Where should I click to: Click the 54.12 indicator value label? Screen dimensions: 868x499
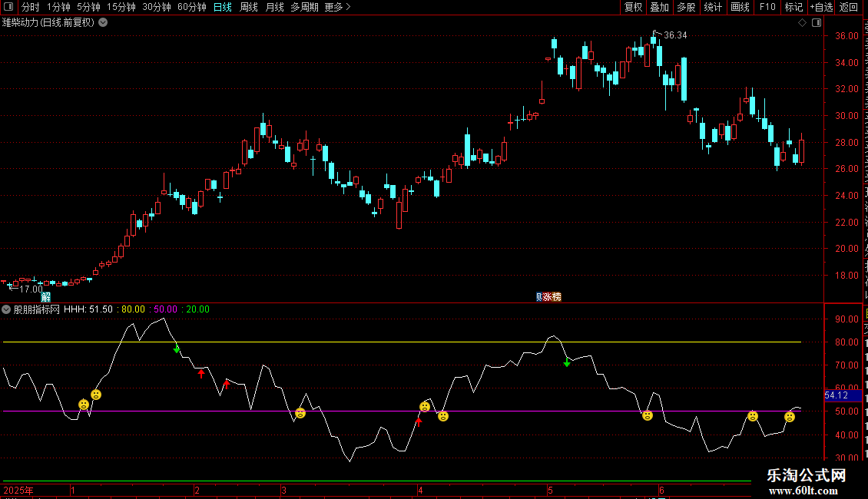843,395
